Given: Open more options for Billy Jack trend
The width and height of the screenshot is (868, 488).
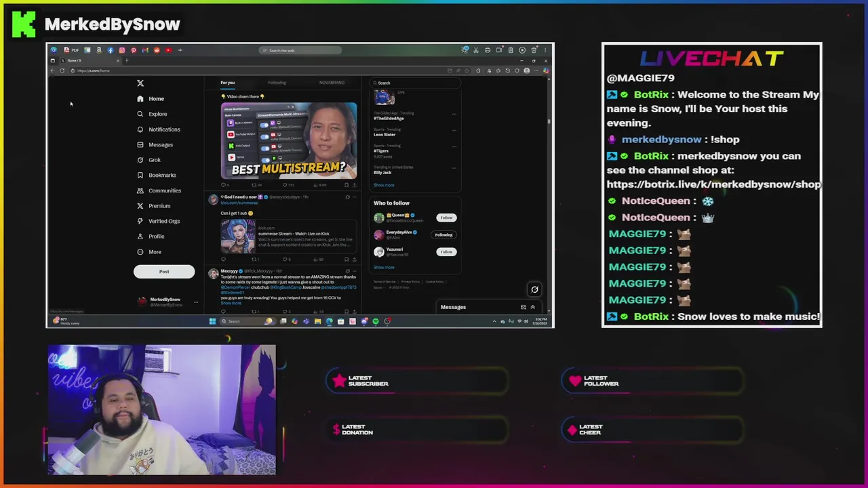Looking at the screenshot, I should (454, 167).
